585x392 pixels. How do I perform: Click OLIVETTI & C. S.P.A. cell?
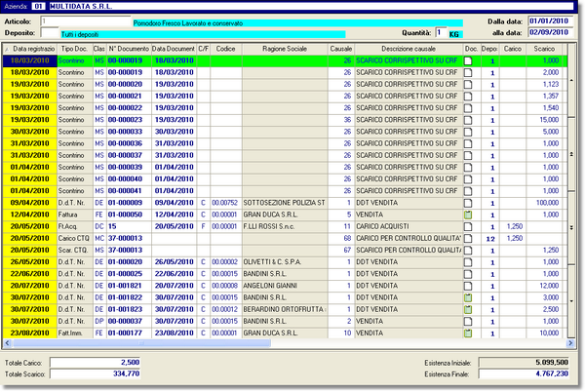click(x=285, y=262)
